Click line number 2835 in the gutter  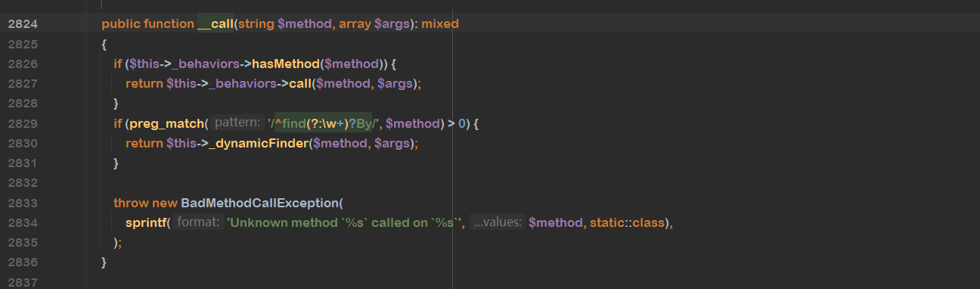click(23, 242)
